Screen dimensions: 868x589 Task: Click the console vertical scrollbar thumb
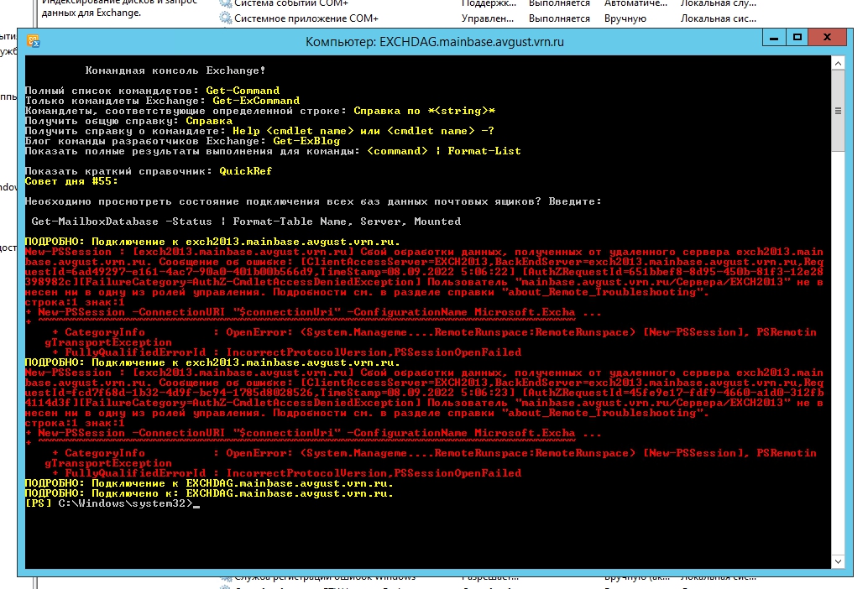[838, 111]
